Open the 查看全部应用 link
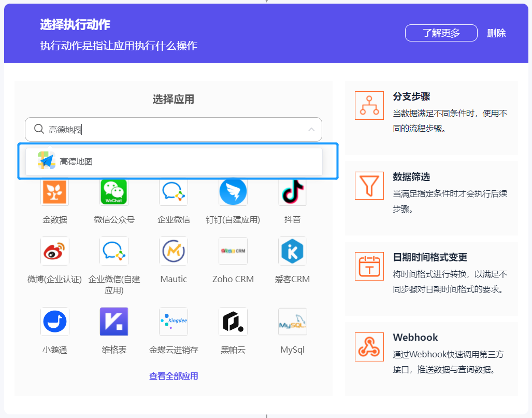This screenshot has height=418, width=532. 174,376
